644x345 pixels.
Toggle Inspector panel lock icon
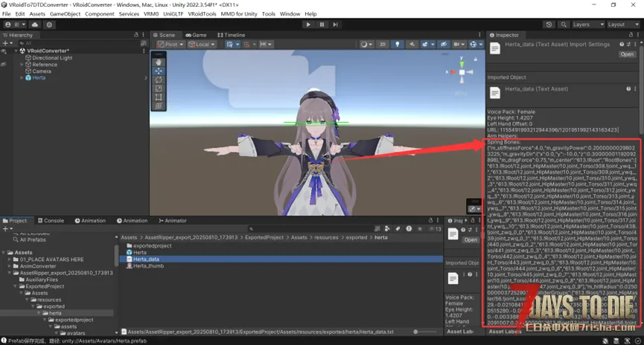631,35
